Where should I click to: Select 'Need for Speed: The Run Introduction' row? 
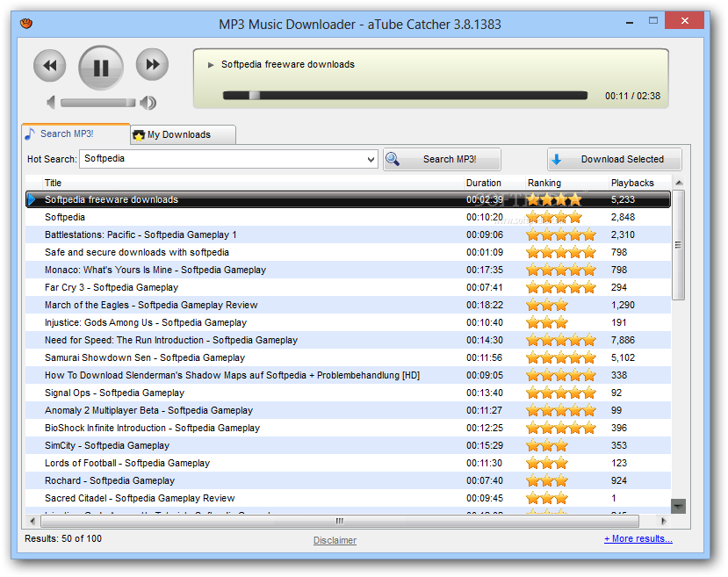coord(349,340)
